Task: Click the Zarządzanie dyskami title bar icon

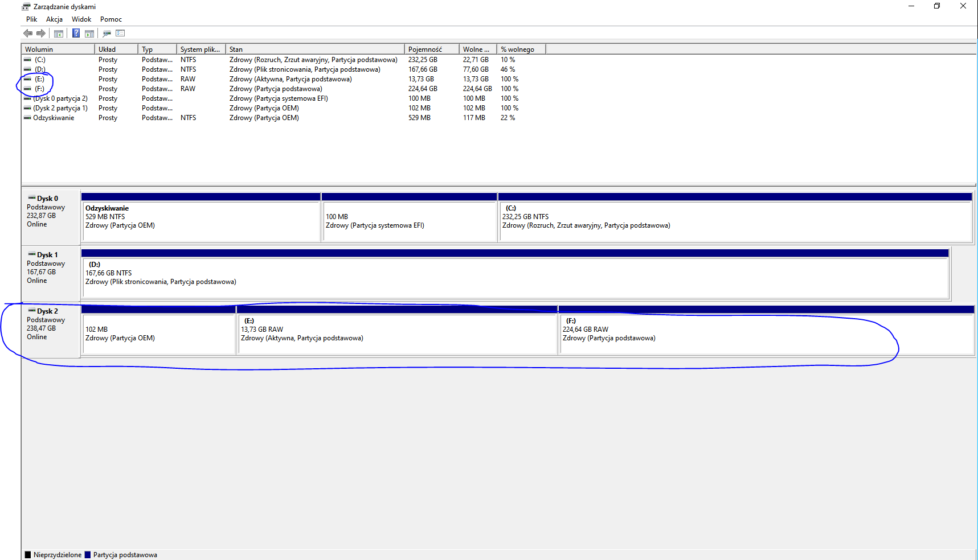Action: click(26, 7)
